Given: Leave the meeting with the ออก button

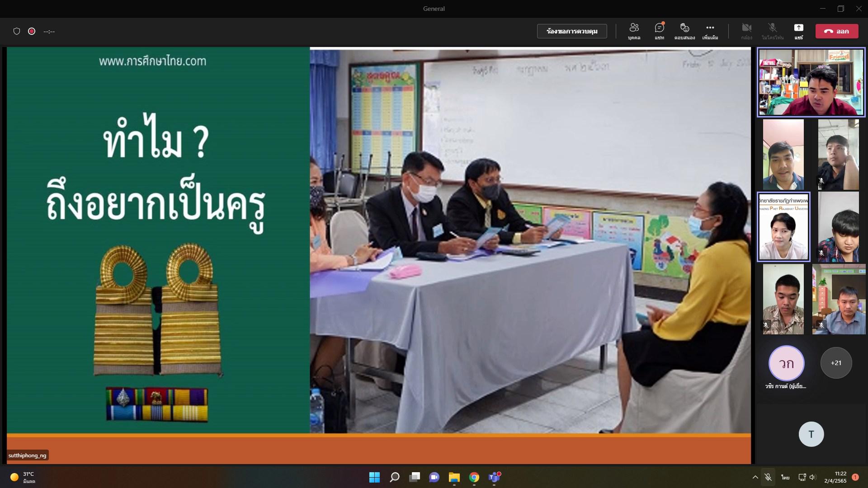Looking at the screenshot, I should 837,31.
